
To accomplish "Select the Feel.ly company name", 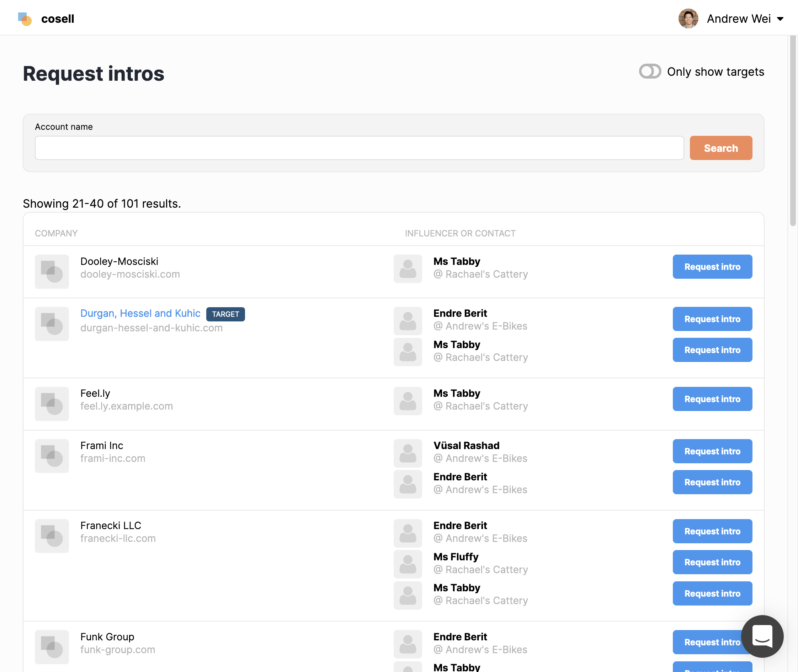I will tap(95, 393).
